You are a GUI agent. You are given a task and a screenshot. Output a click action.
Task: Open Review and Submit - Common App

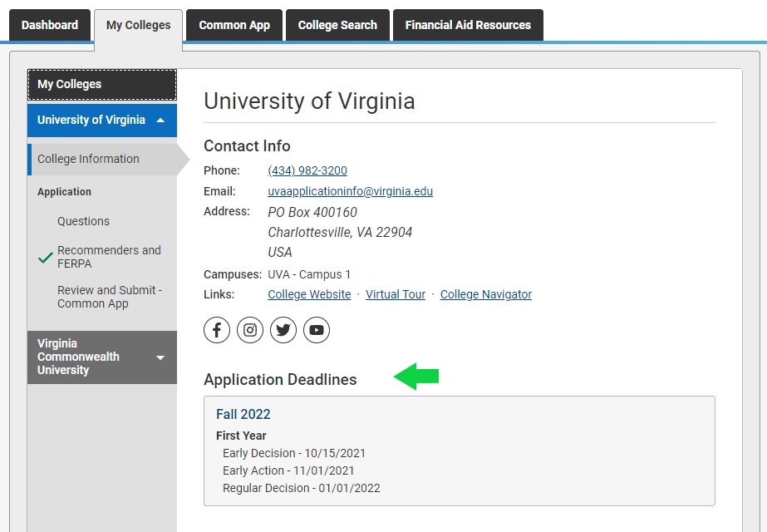pyautogui.click(x=109, y=297)
